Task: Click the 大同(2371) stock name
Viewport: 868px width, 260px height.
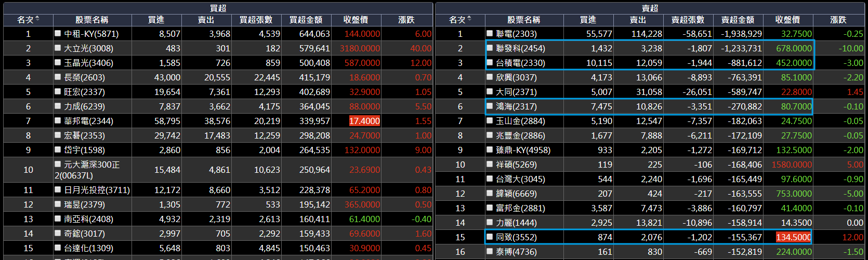Action: (516, 92)
